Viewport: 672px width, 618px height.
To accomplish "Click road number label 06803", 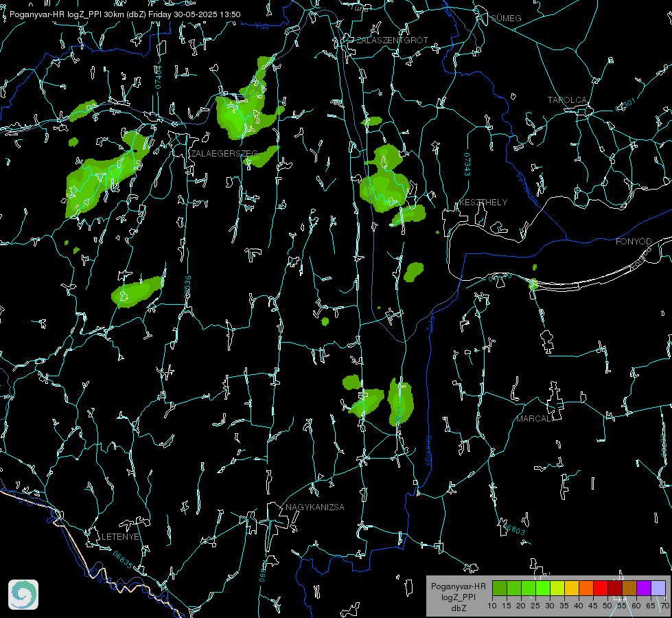I will [x=514, y=528].
